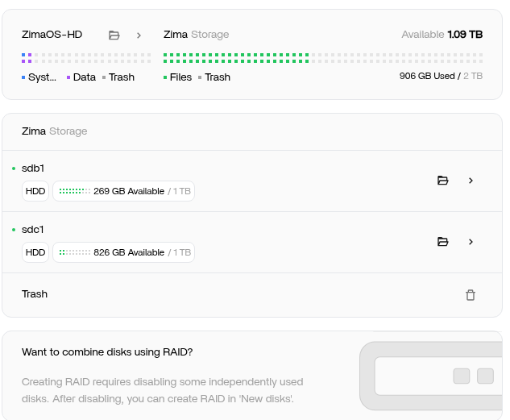Expand sdb1 disk details arrow
Image resolution: width=510 pixels, height=420 pixels.
471,181
